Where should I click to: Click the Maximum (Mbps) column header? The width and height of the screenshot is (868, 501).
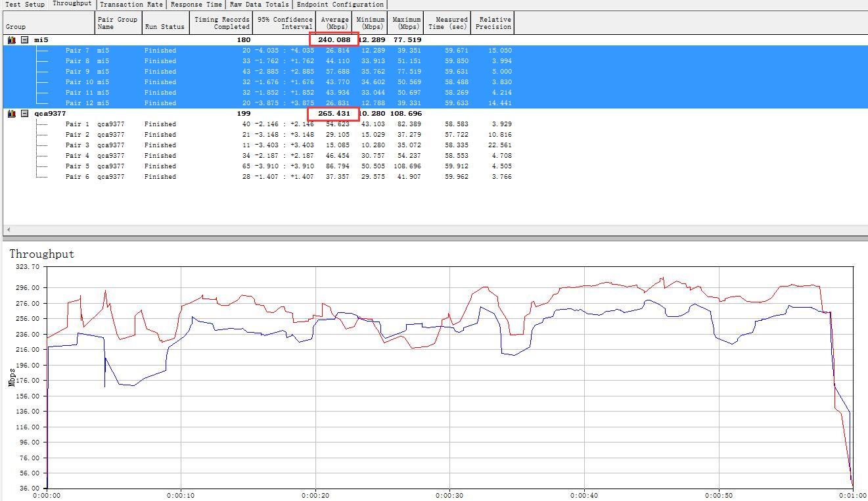406,23
